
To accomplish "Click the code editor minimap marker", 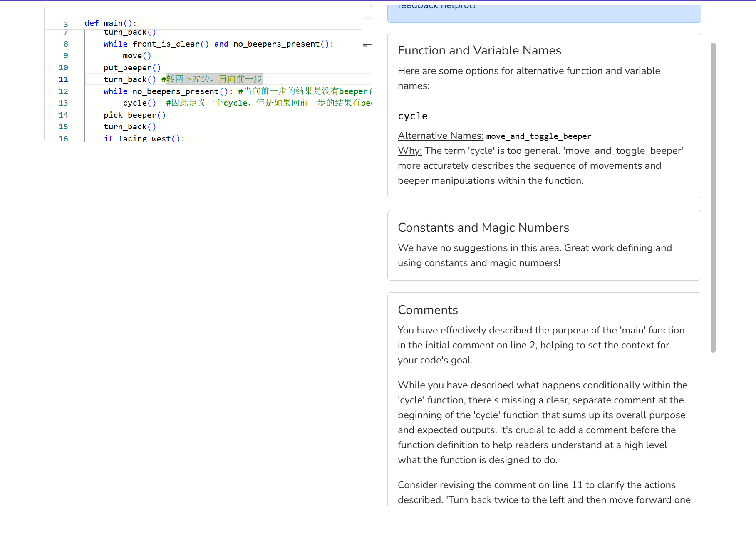I will 367,44.
